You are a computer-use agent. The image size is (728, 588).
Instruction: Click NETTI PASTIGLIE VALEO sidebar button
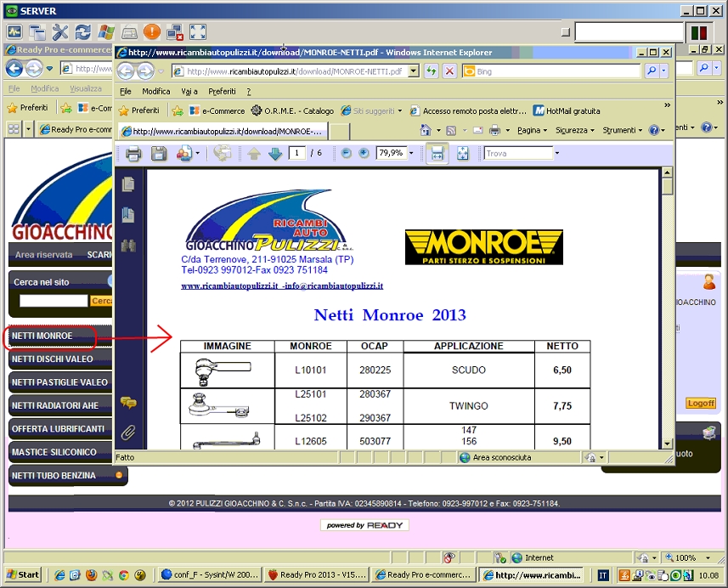click(x=60, y=382)
